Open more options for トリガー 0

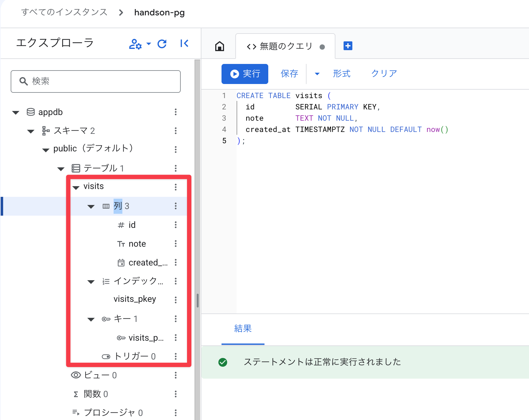pos(176,356)
